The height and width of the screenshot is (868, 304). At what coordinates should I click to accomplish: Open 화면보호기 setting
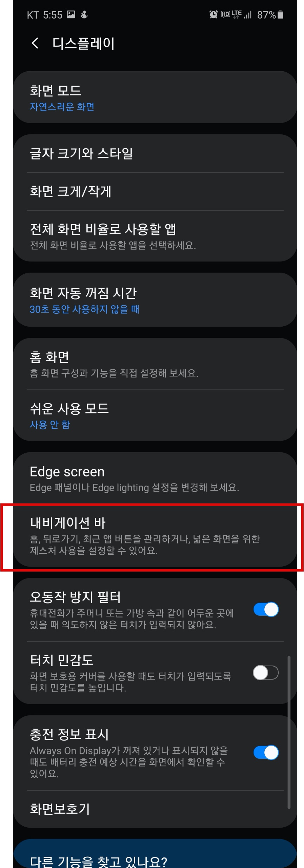pyautogui.click(x=155, y=809)
